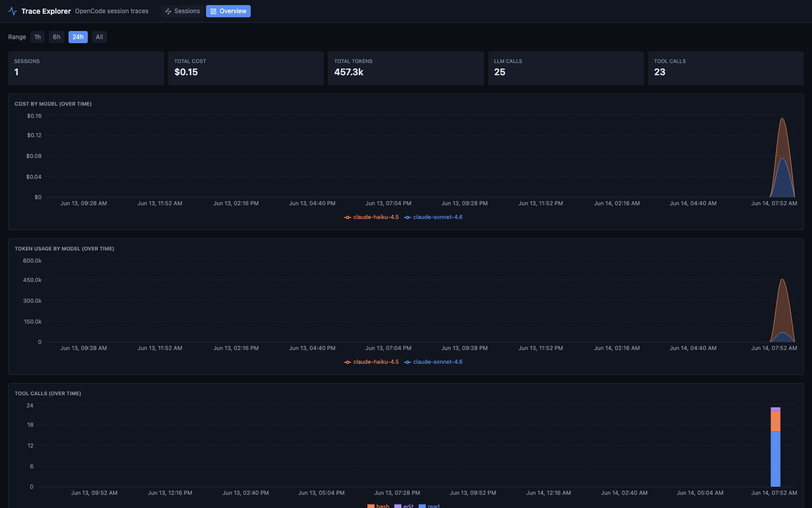
Task: Click the Total Tokens value 457.3k
Action: 349,72
